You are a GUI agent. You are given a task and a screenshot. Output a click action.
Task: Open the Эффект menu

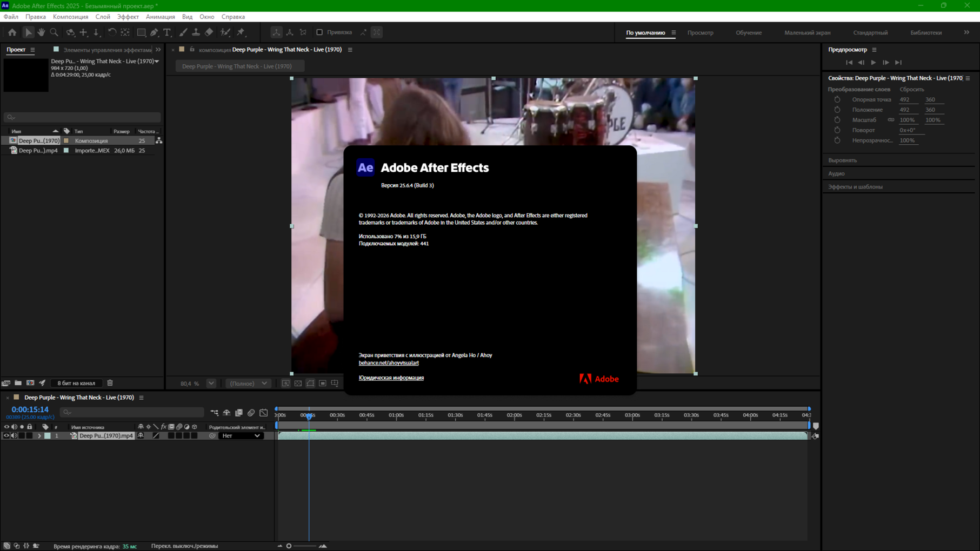point(128,17)
